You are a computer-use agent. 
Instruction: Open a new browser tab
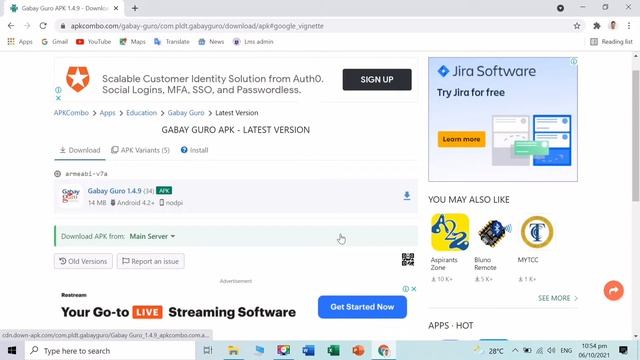point(135,8)
